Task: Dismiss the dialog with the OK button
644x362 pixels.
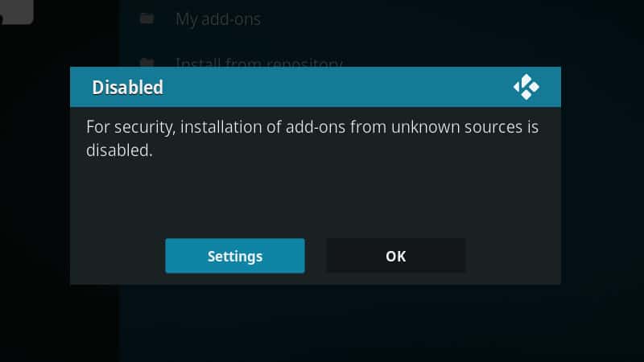Action: pos(396,256)
